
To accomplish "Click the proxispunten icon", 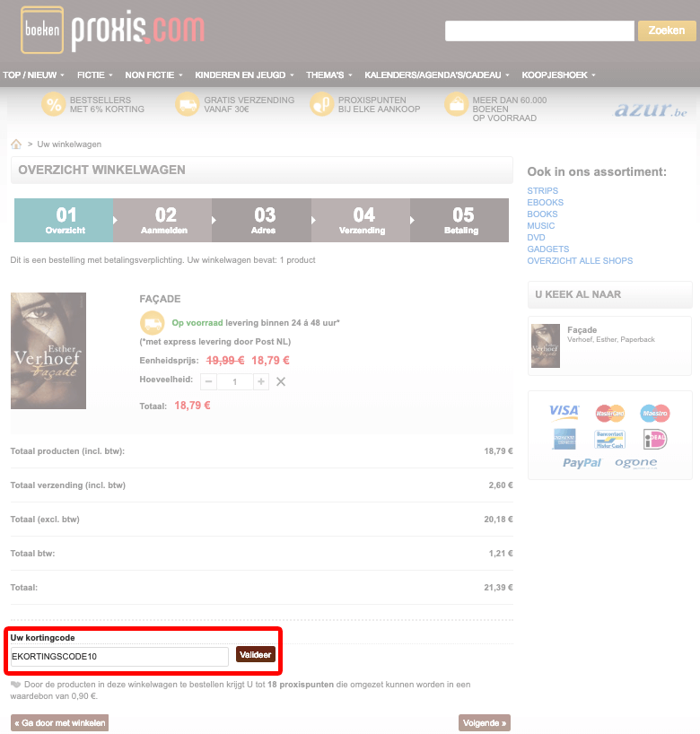I will pos(321,104).
